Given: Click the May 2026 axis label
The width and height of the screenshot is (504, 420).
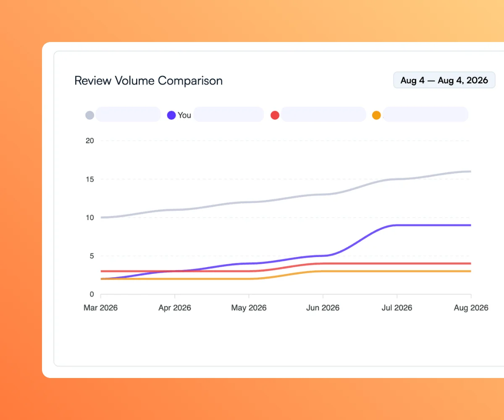Looking at the screenshot, I should click(x=249, y=308).
